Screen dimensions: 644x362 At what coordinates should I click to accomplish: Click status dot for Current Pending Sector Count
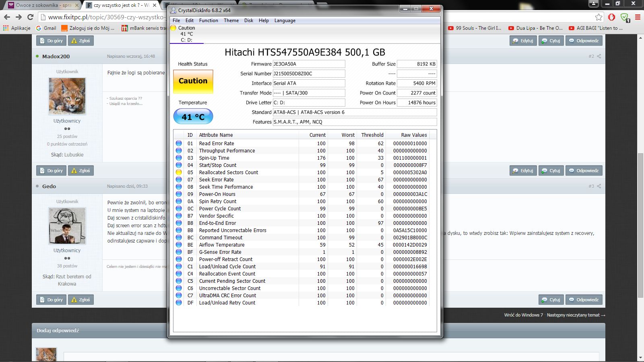tap(179, 281)
